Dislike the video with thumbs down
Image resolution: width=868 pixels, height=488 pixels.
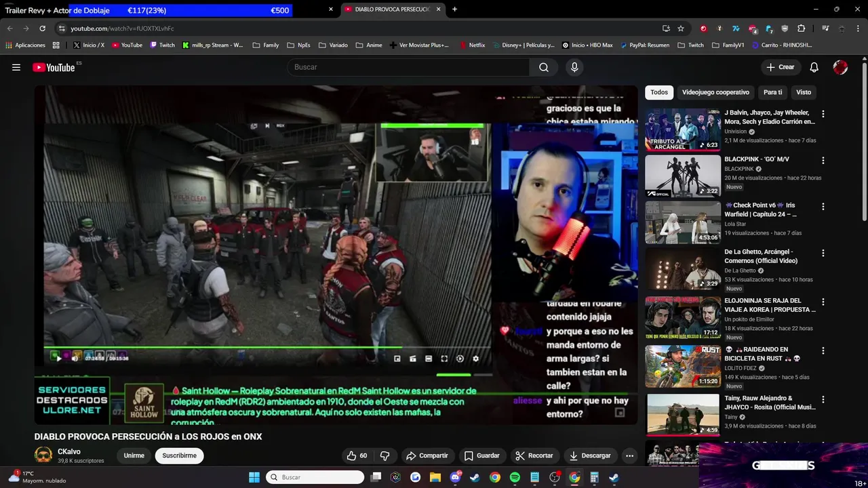pos(384,455)
